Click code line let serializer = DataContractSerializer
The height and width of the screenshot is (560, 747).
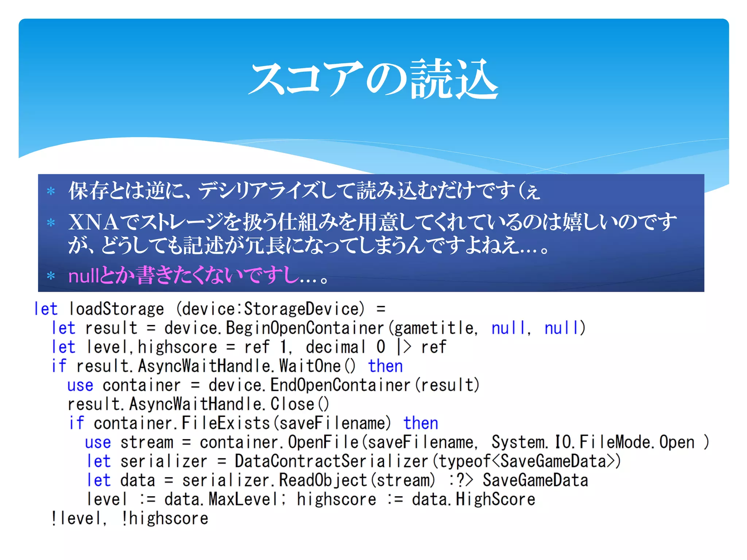point(353,461)
